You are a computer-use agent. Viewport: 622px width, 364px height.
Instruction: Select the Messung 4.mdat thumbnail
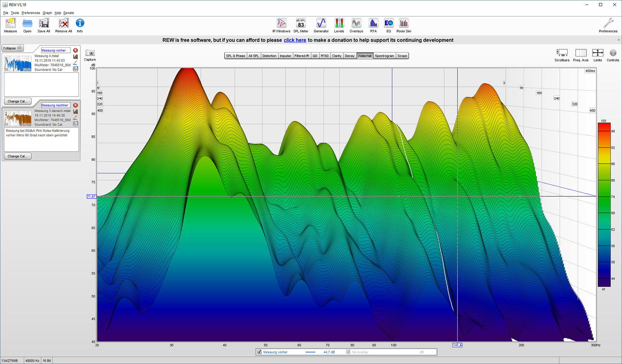point(18,64)
